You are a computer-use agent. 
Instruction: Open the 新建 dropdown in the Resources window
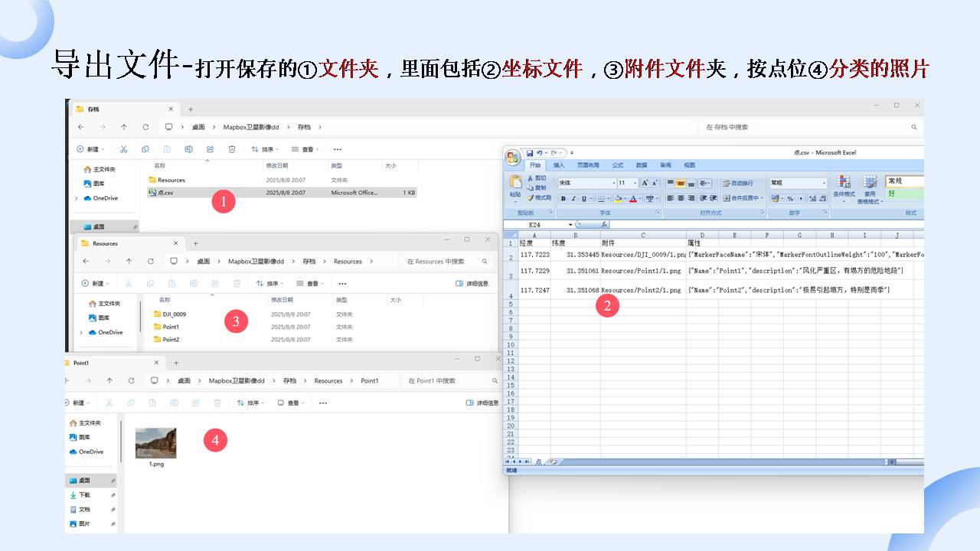pos(96,283)
